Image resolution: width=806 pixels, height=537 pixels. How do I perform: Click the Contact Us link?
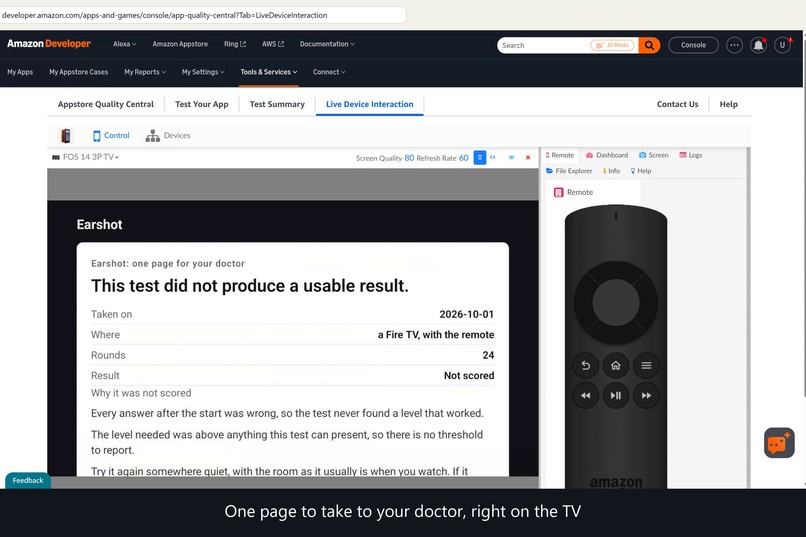(677, 104)
